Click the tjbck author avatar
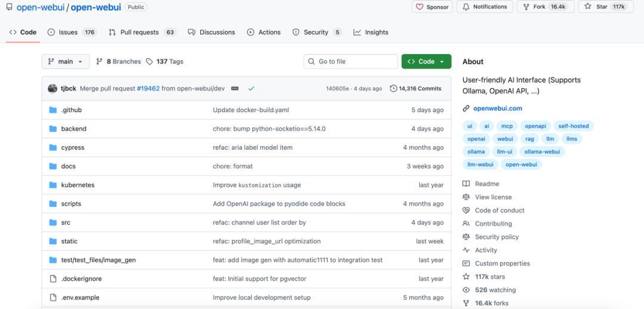Screen dimensions: 644x309 (52, 88)
